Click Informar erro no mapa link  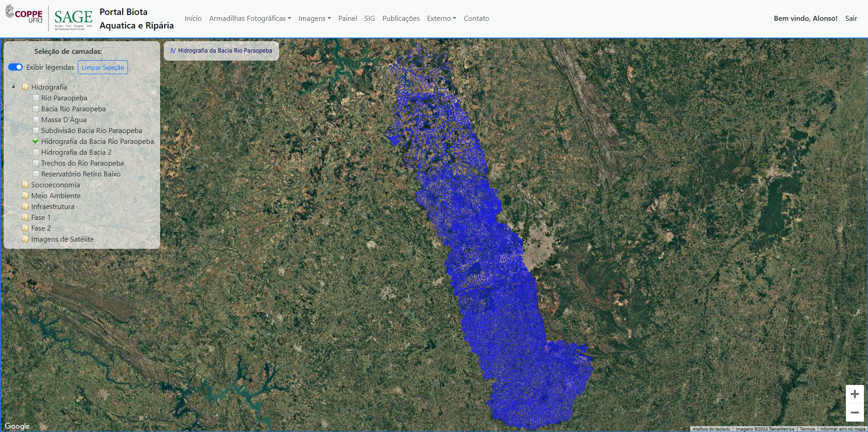point(842,429)
